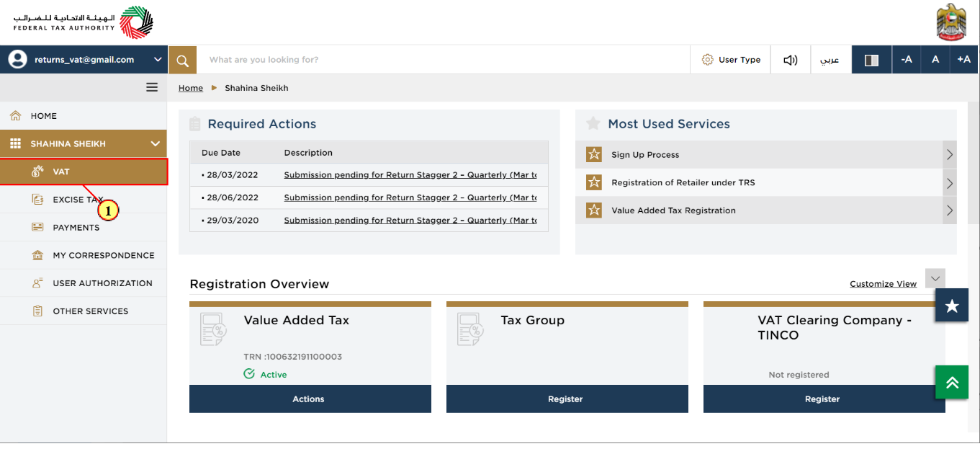Open the User Type settings
980x467 pixels.
pos(730,60)
